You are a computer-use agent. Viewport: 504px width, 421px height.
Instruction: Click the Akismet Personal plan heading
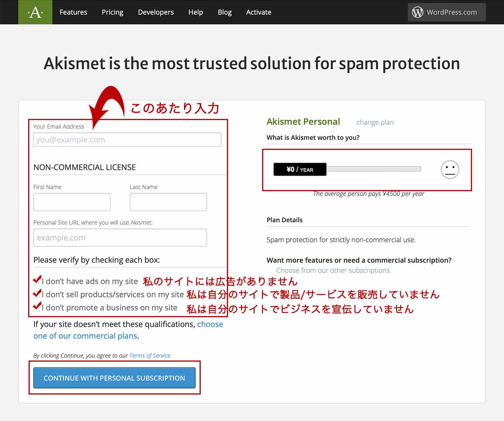303,122
